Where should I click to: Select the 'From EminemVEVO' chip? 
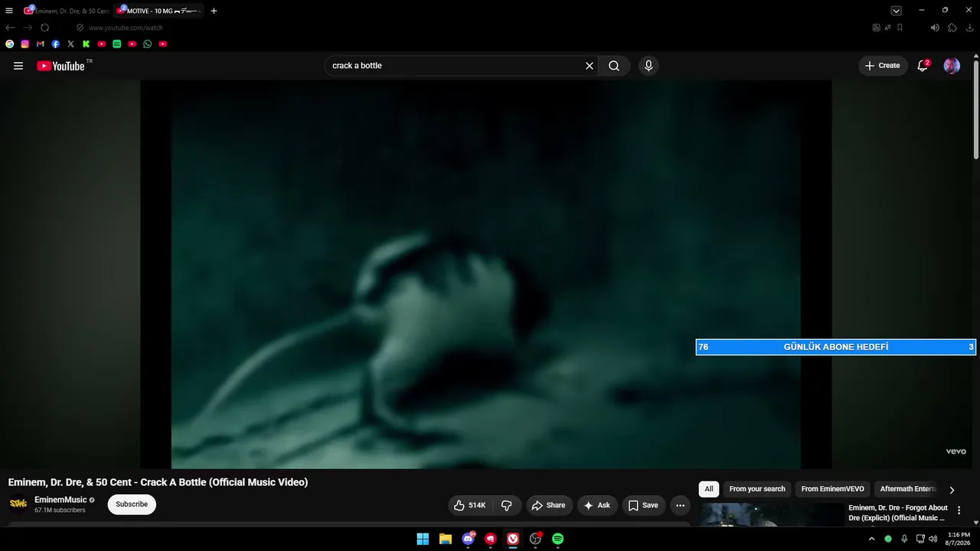833,489
